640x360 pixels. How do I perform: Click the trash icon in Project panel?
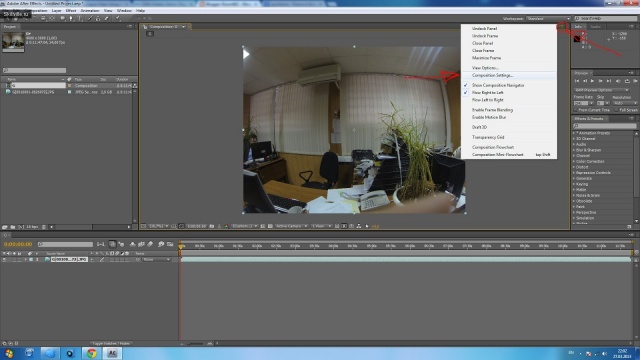pos(44,227)
